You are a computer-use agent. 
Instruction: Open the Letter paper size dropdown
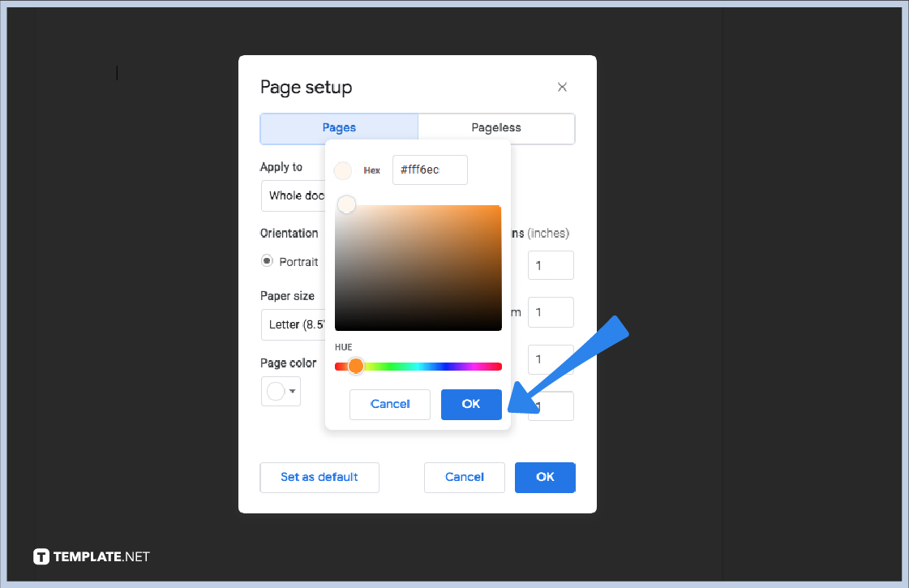click(x=294, y=324)
